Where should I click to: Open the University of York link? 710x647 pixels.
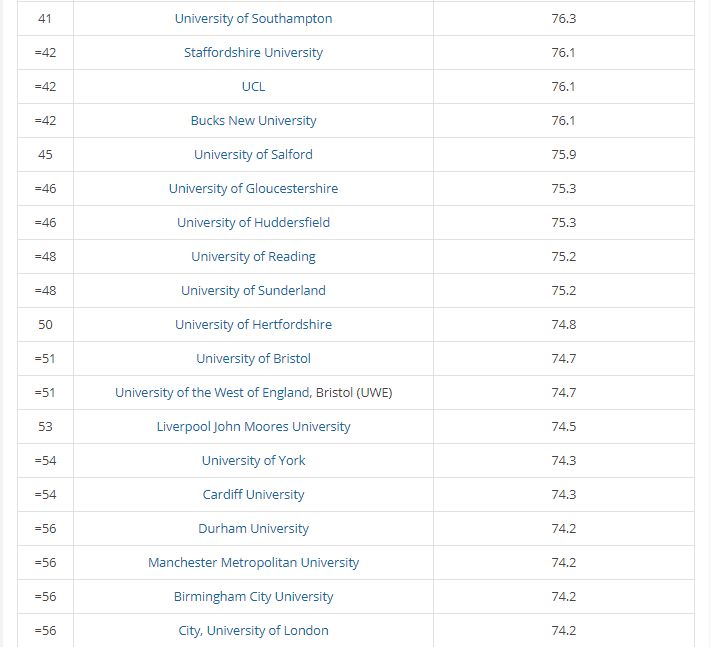pyautogui.click(x=253, y=460)
